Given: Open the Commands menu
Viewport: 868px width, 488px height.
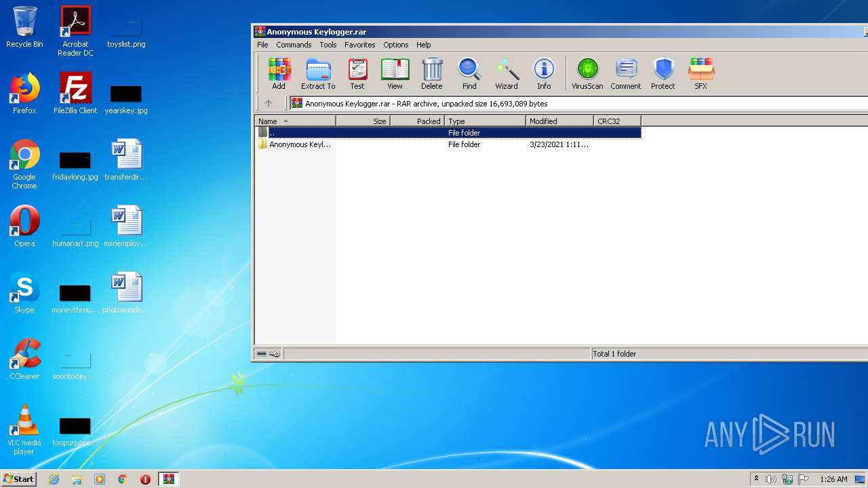Looking at the screenshot, I should coord(294,45).
